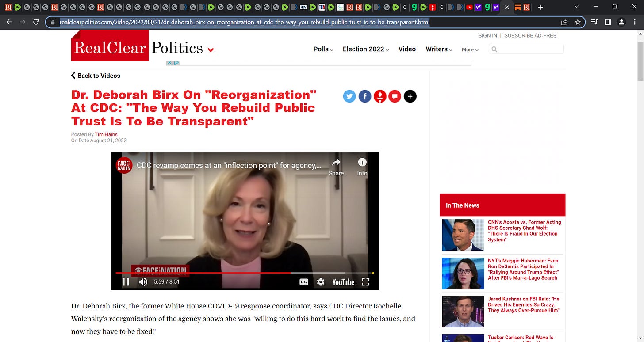
Task: Close the ad with X icon
Action: click(x=169, y=63)
